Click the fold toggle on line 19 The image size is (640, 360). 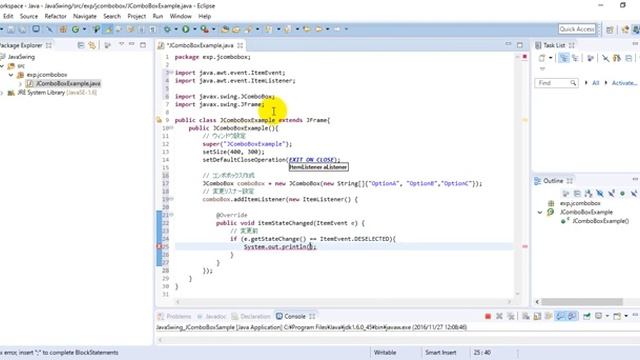pos(171,199)
